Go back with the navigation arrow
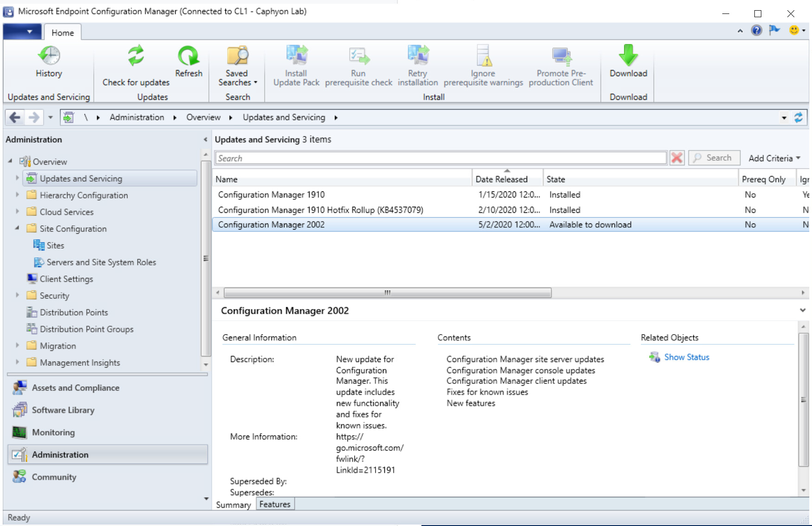This screenshot has height=526, width=812. pos(15,117)
